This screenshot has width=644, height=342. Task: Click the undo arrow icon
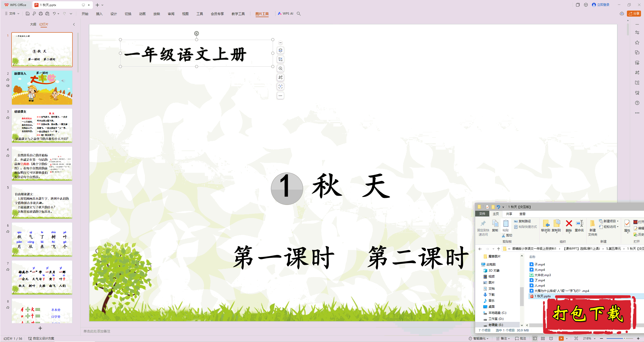54,14
